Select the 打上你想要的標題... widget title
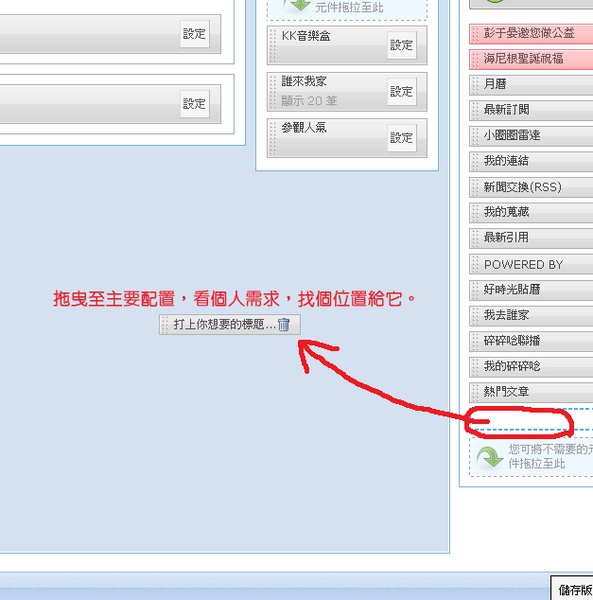 tap(225, 324)
